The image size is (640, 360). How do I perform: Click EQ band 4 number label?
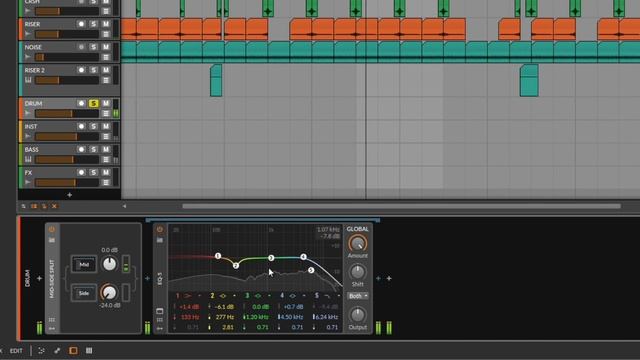282,296
